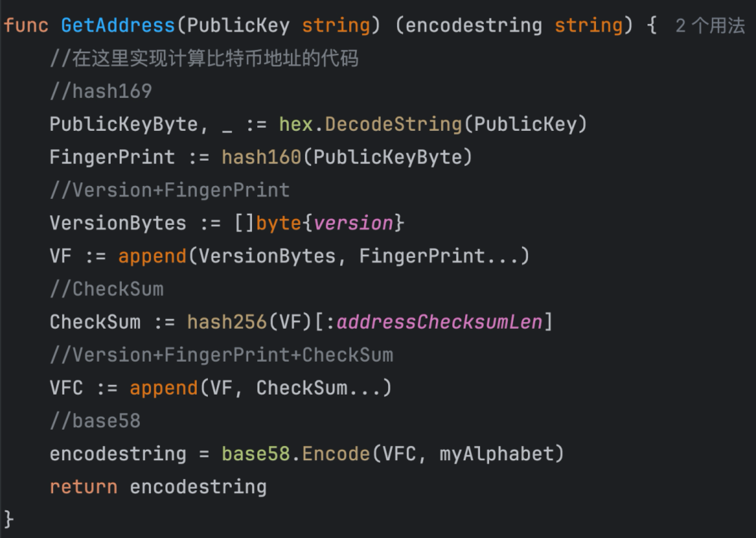Click the Encode method call
The width and height of the screenshot is (756, 538).
click(x=336, y=454)
